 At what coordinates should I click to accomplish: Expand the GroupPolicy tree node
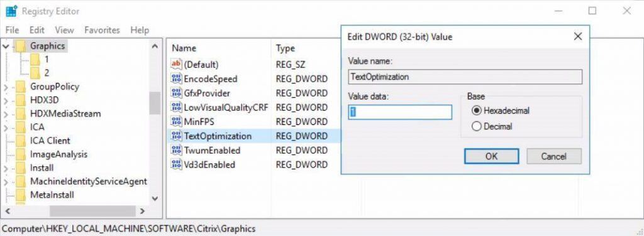(6, 87)
